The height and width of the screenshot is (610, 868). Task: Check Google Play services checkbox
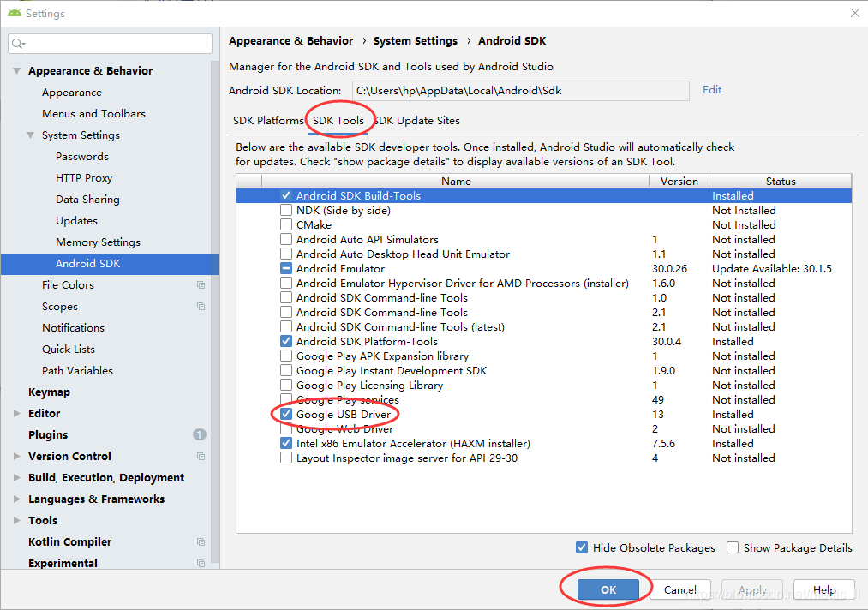[x=286, y=399]
